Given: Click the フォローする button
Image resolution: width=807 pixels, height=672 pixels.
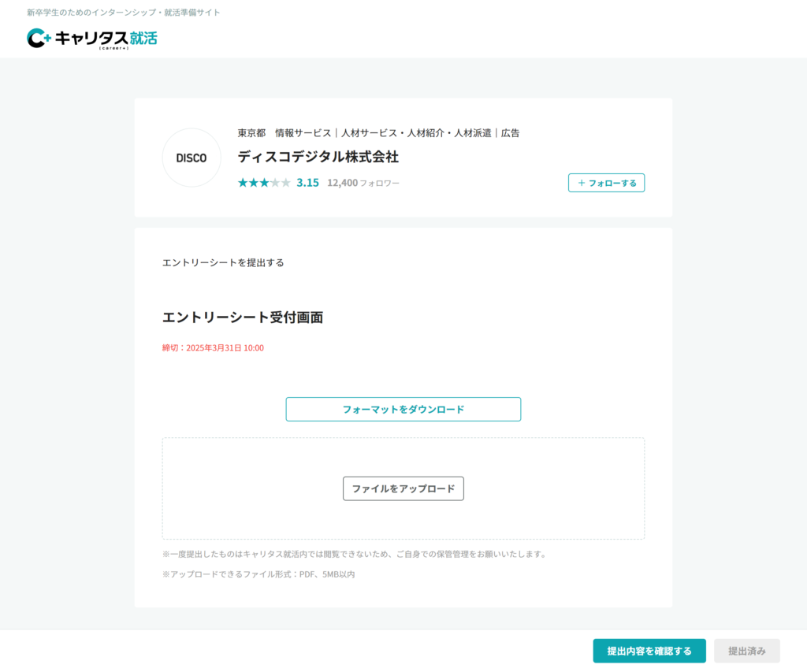Looking at the screenshot, I should pos(606,183).
